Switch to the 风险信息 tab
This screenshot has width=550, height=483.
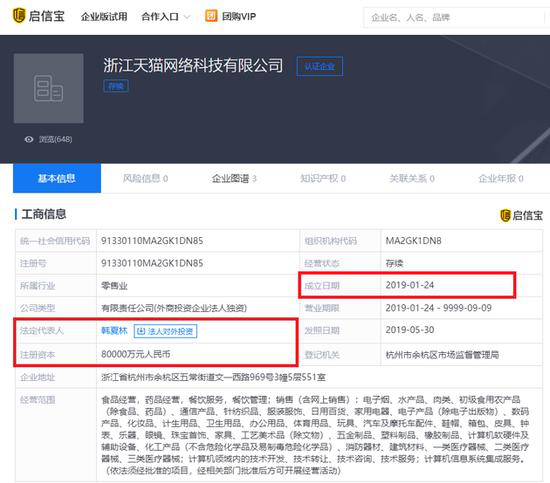145,179
